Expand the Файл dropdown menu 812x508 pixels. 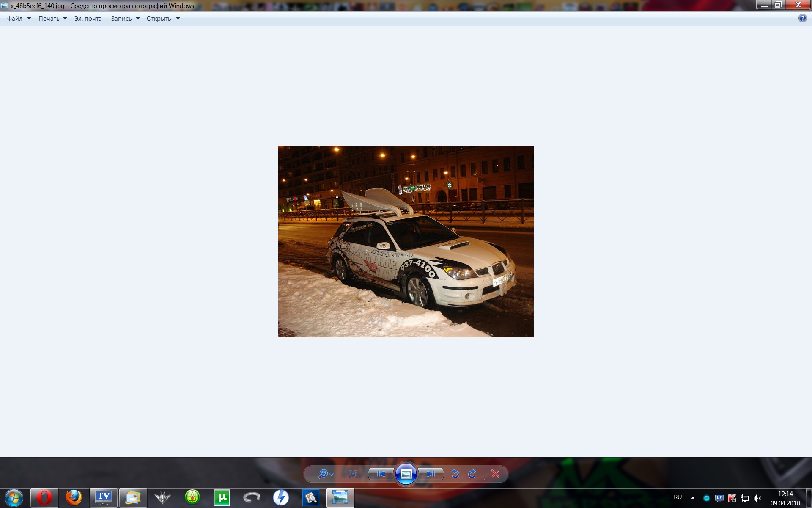(19, 19)
